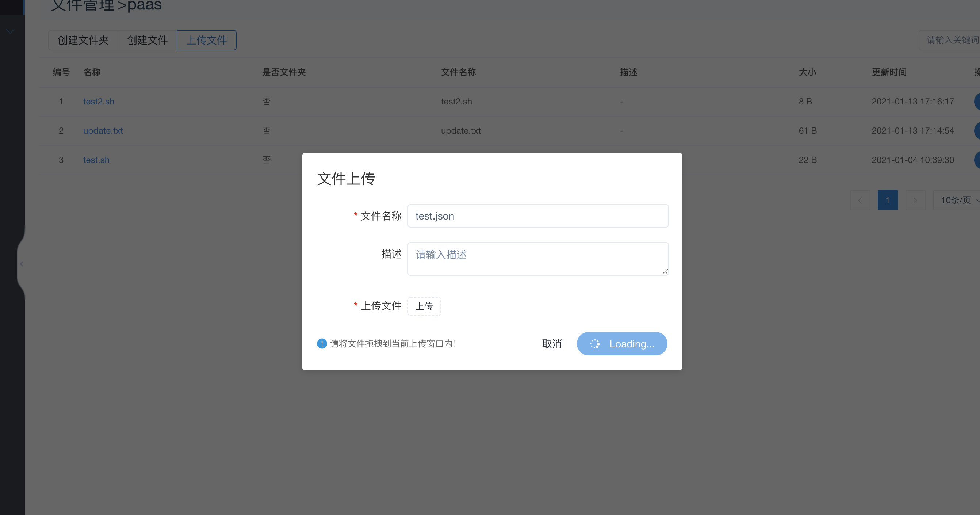Click the 文件名称 column header
Viewport: 980px width, 515px height.
[x=459, y=72]
